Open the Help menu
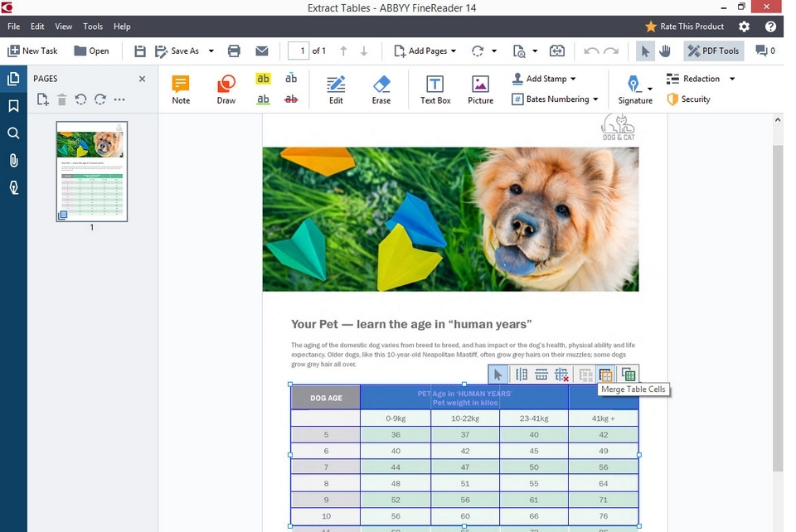796x532 pixels. 122,27
